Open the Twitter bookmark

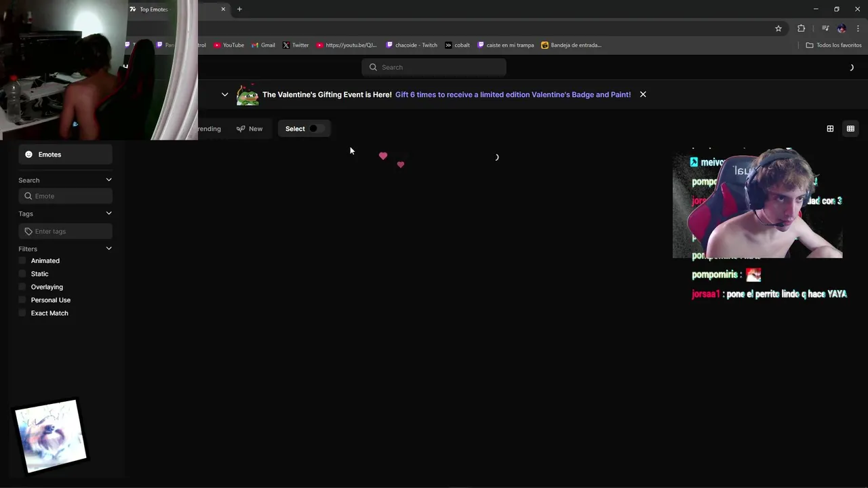(x=296, y=45)
